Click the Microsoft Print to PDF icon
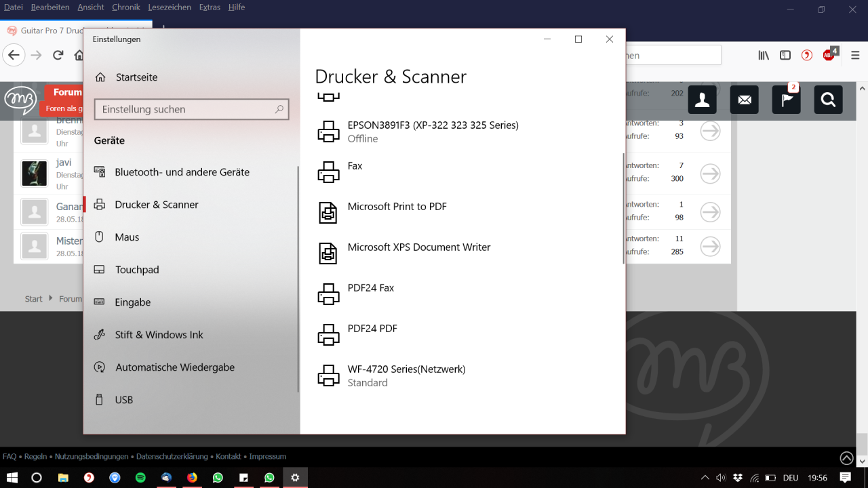 pos(328,213)
